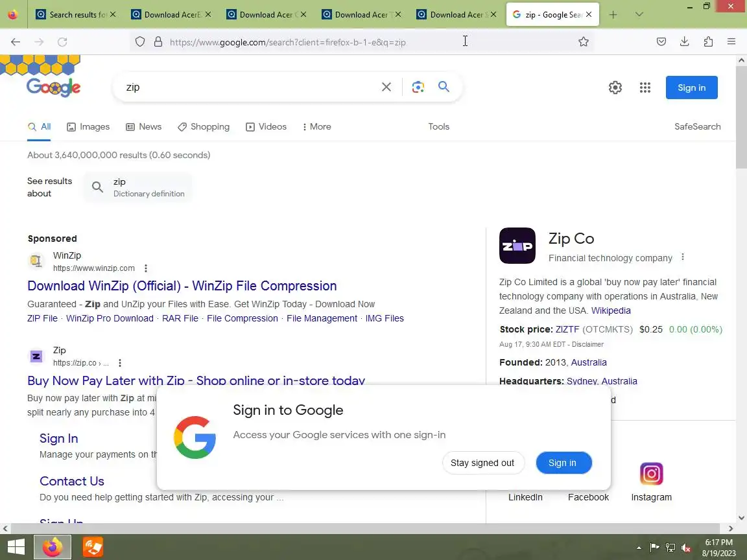Screen dimensions: 747x560
Task: Search by image with Google Lens
Action: pos(418,87)
